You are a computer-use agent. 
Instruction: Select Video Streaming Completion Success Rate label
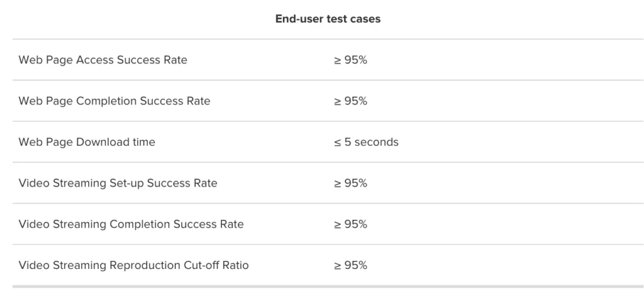pos(131,224)
